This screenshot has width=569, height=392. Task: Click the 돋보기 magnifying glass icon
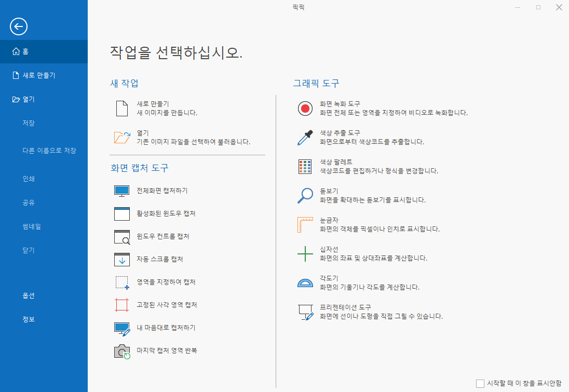tap(305, 196)
